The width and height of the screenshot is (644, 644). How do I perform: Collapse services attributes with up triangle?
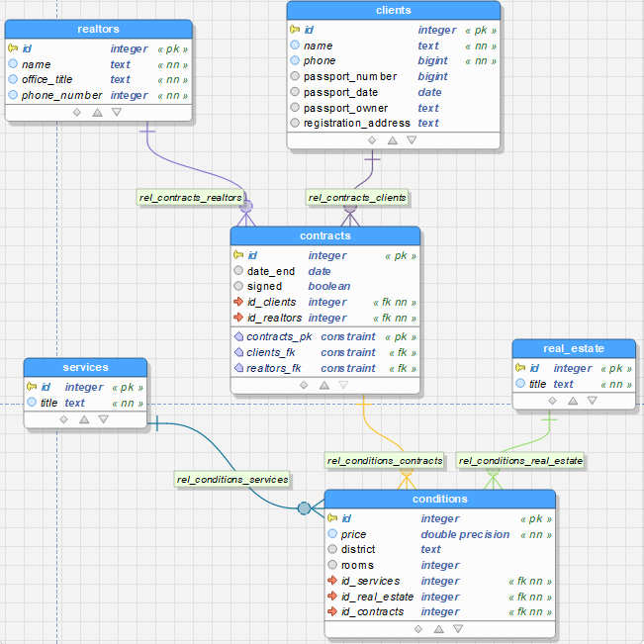pyautogui.click(x=84, y=419)
